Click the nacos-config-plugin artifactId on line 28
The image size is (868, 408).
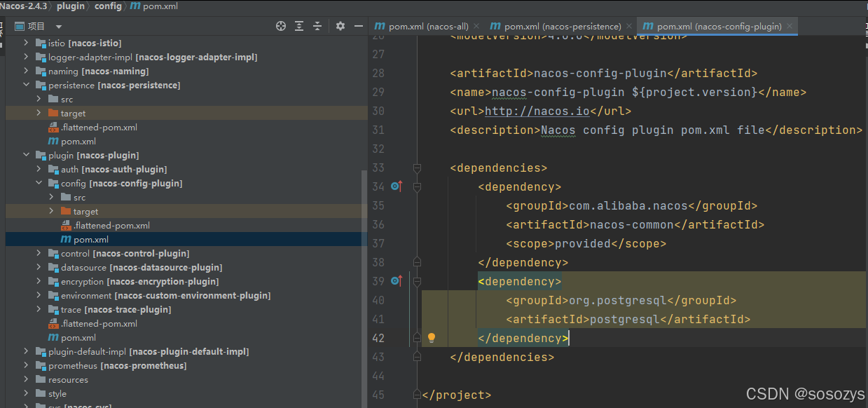[600, 73]
